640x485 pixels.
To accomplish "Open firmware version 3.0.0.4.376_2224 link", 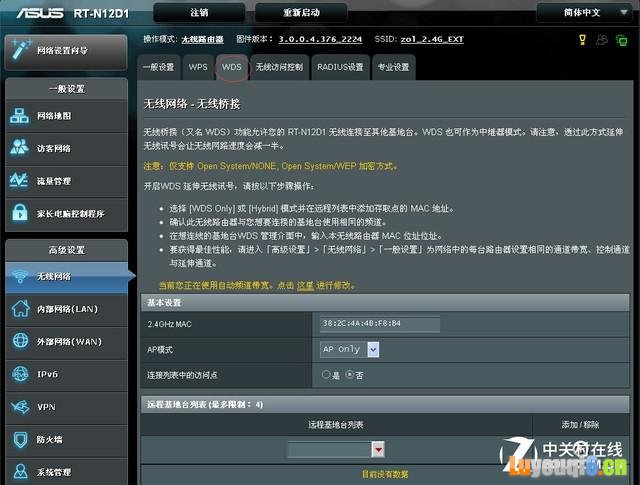I will (x=320, y=39).
